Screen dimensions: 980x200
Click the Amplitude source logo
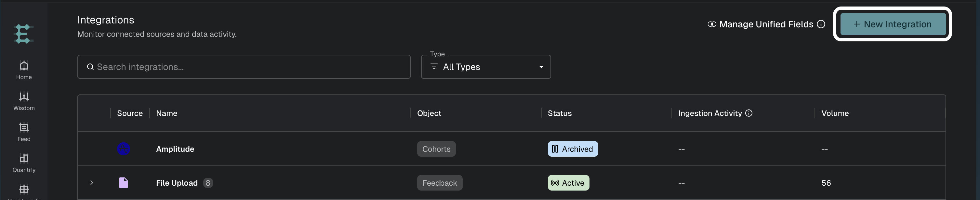[124, 149]
